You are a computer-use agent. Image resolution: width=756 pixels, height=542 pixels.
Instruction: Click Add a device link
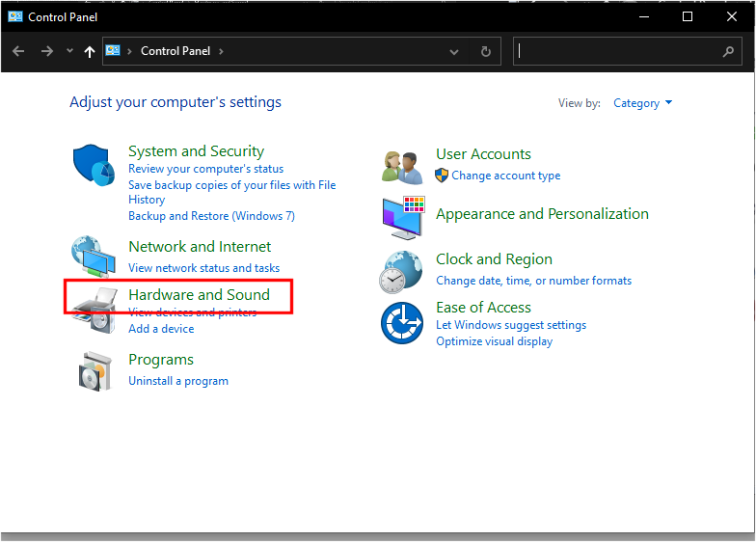[x=162, y=329]
